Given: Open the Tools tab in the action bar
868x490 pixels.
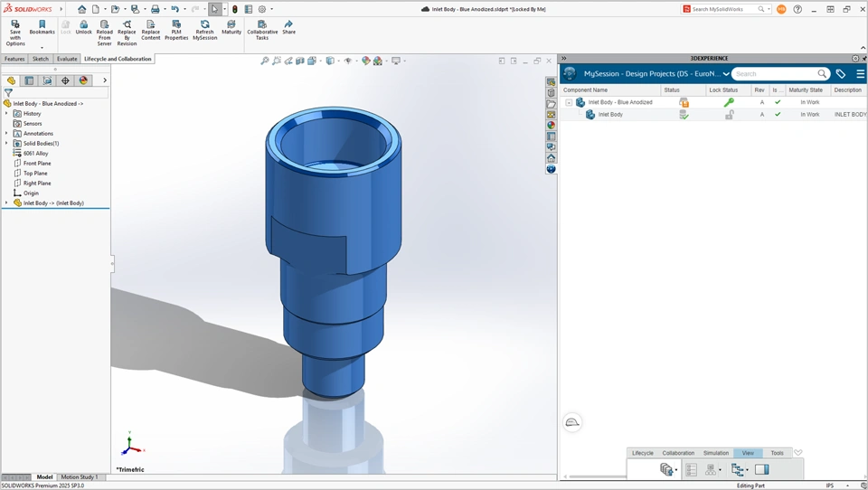Looking at the screenshot, I should (x=778, y=453).
